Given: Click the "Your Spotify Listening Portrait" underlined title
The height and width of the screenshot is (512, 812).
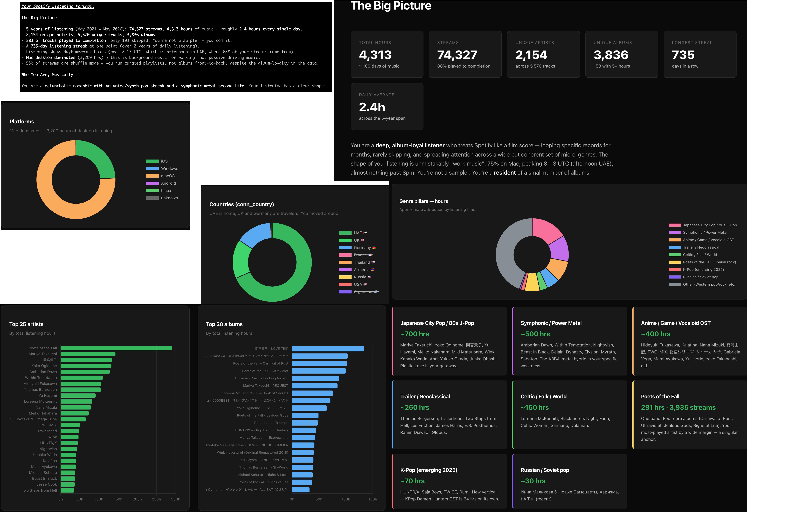Looking at the screenshot, I should point(58,6).
